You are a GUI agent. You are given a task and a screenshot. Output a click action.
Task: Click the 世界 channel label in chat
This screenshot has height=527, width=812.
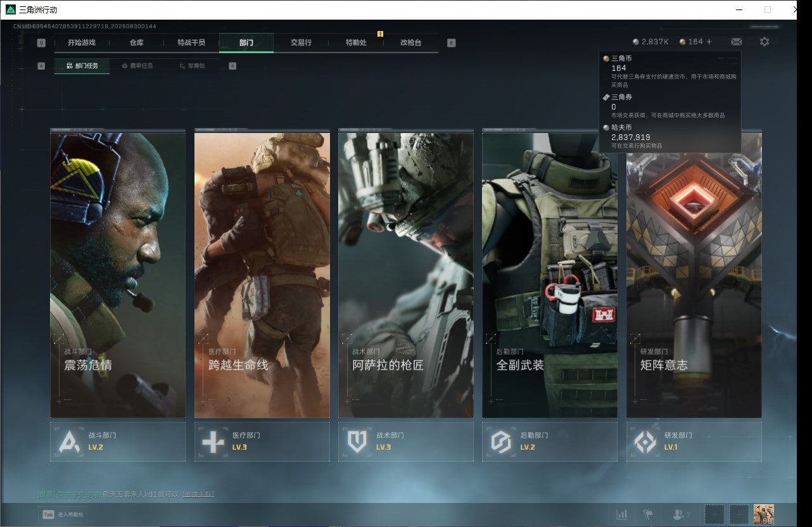coord(47,494)
